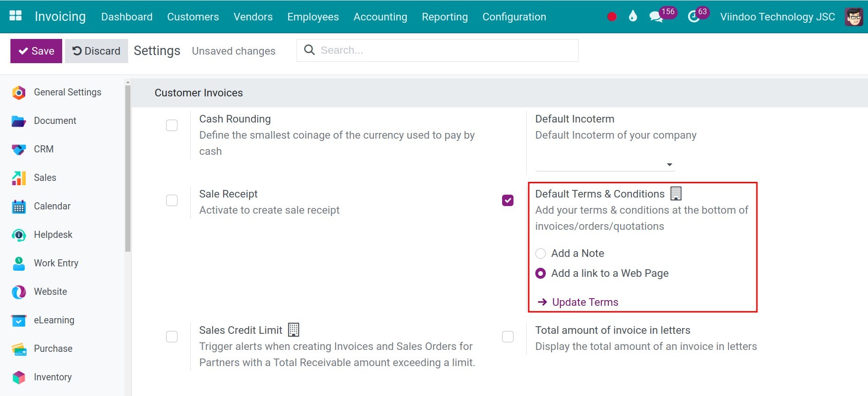The height and width of the screenshot is (396, 868).
Task: Click the Unsaved changes text
Action: point(233,51)
